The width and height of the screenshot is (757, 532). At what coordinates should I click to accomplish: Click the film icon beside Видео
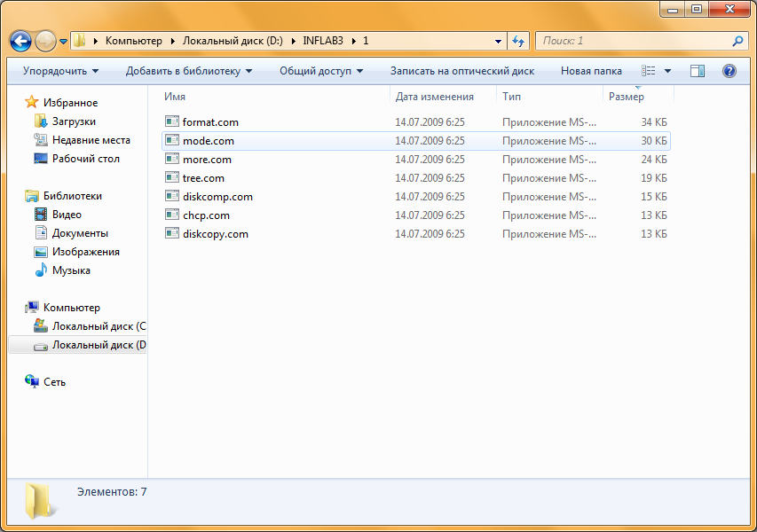coord(41,215)
